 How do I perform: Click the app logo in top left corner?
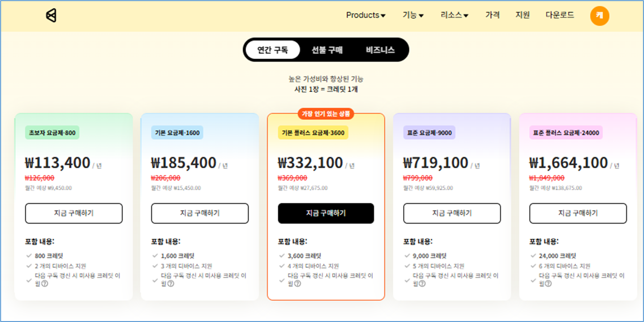(x=52, y=15)
